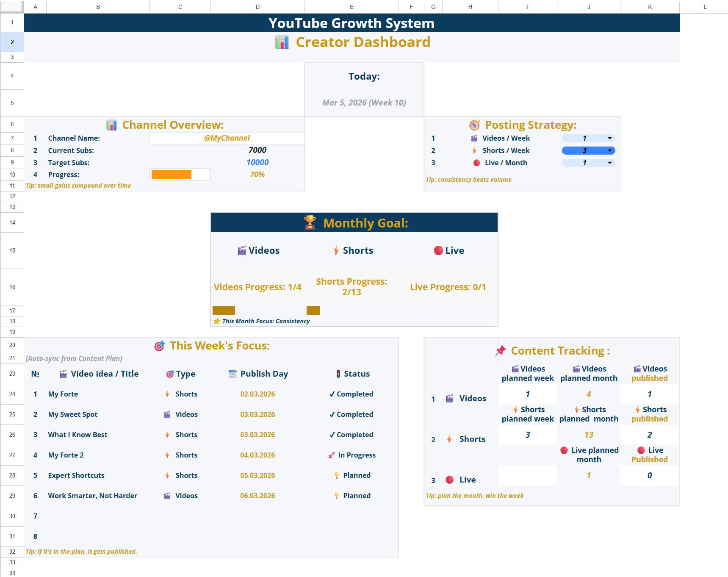
Task: Open the Videos / Week dropdown
Action: point(609,138)
